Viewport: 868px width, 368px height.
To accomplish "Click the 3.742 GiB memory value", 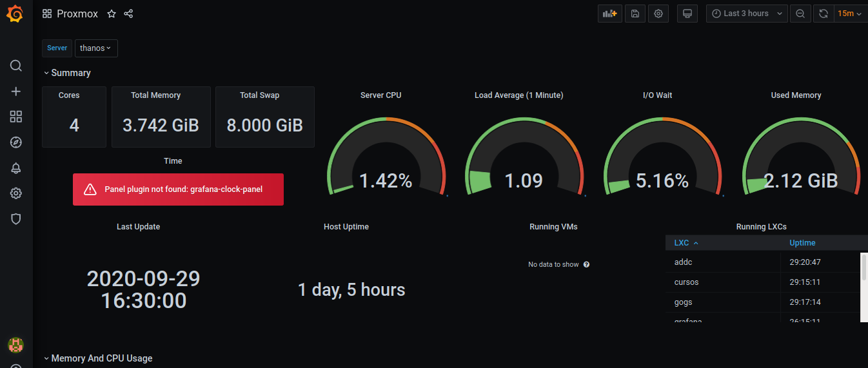I will (x=161, y=125).
